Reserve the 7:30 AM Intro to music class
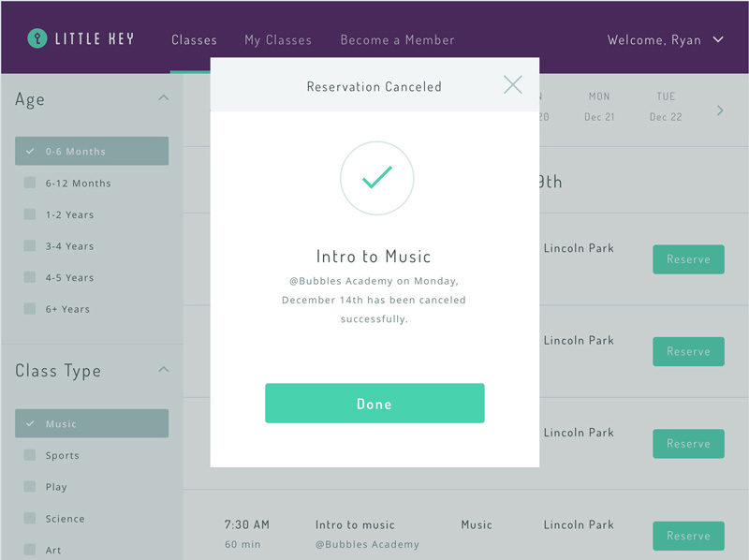 point(688,536)
